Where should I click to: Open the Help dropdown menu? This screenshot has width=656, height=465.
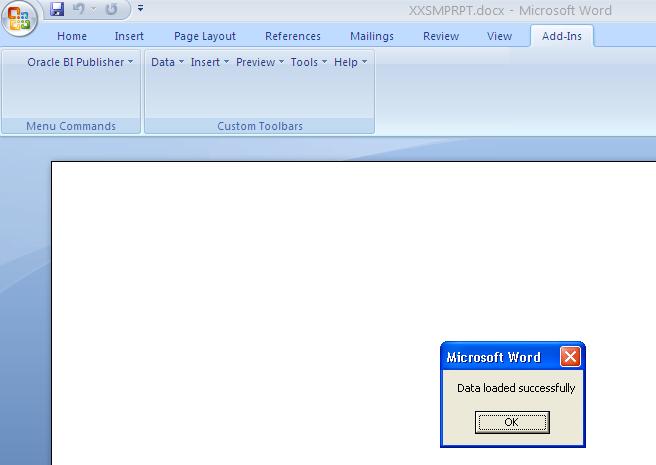coord(351,62)
